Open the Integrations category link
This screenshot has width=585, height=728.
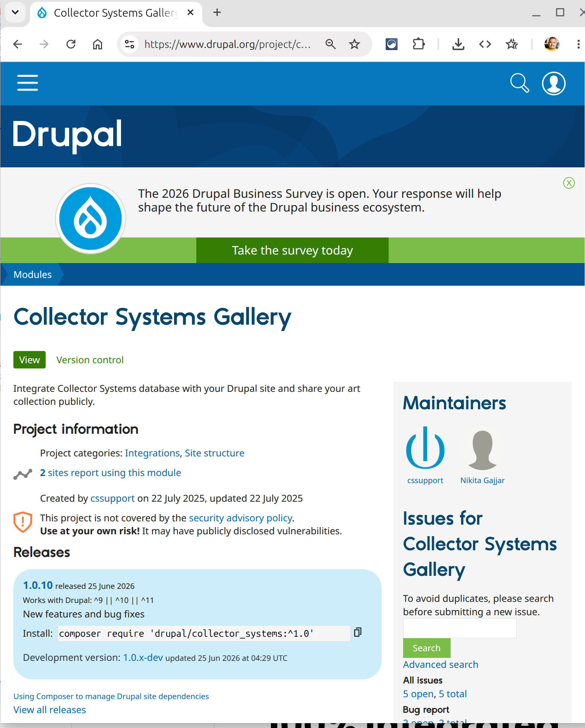152,453
